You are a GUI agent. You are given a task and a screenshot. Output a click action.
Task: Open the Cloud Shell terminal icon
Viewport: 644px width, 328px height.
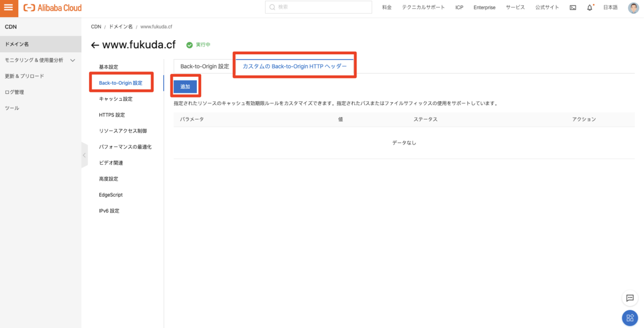point(573,8)
